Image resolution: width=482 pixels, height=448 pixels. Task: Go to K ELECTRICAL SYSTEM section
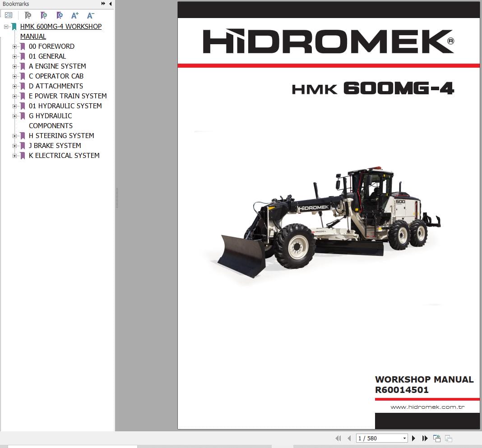point(64,156)
